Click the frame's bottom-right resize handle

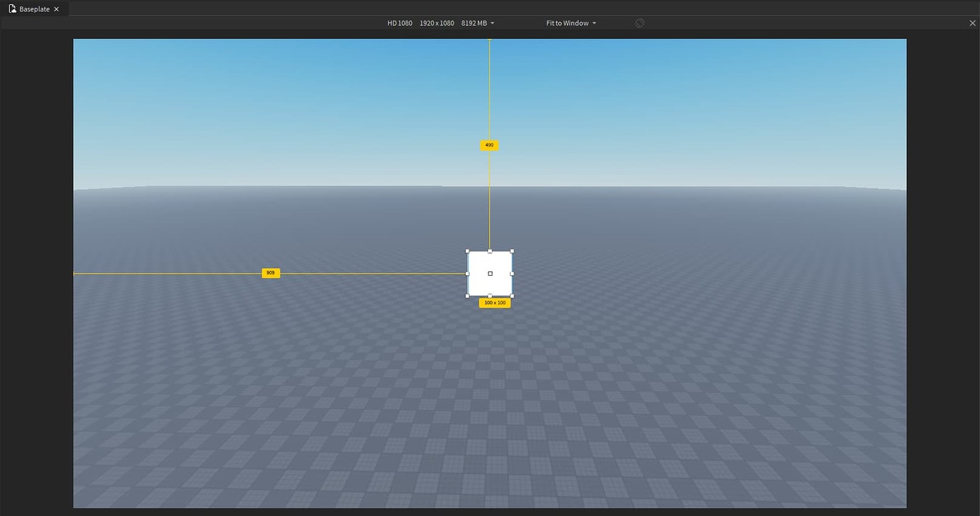[511, 296]
